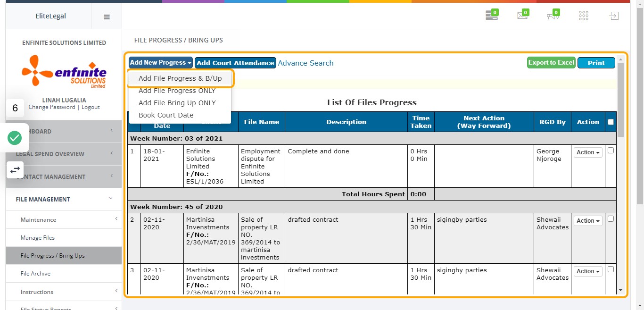
Task: Tick the checkbox for row 2 Martinisa Investments
Action: 611,219
